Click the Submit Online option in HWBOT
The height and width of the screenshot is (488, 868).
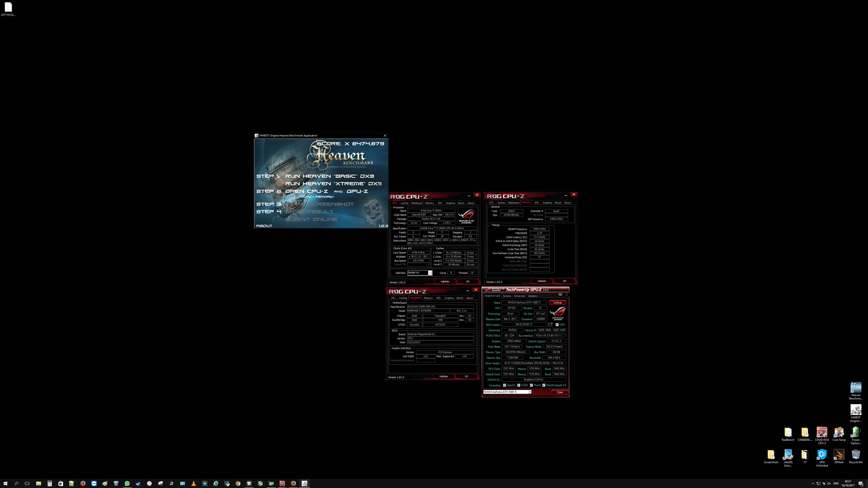[311, 219]
